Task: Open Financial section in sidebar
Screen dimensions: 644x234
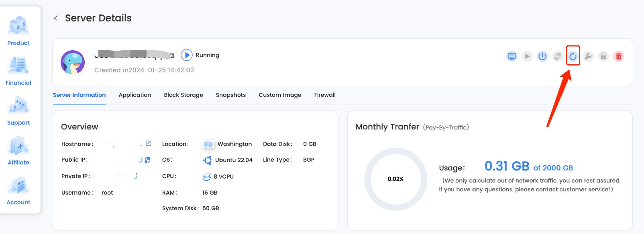Action: [x=18, y=71]
